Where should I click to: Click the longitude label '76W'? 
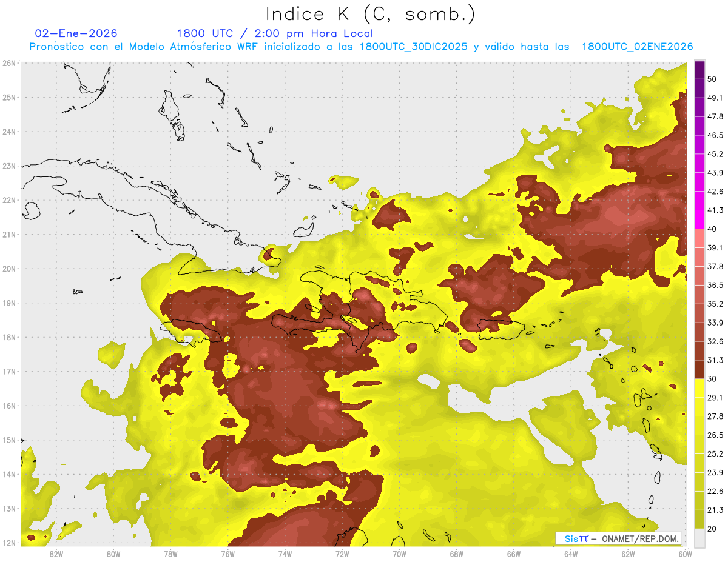[227, 554]
